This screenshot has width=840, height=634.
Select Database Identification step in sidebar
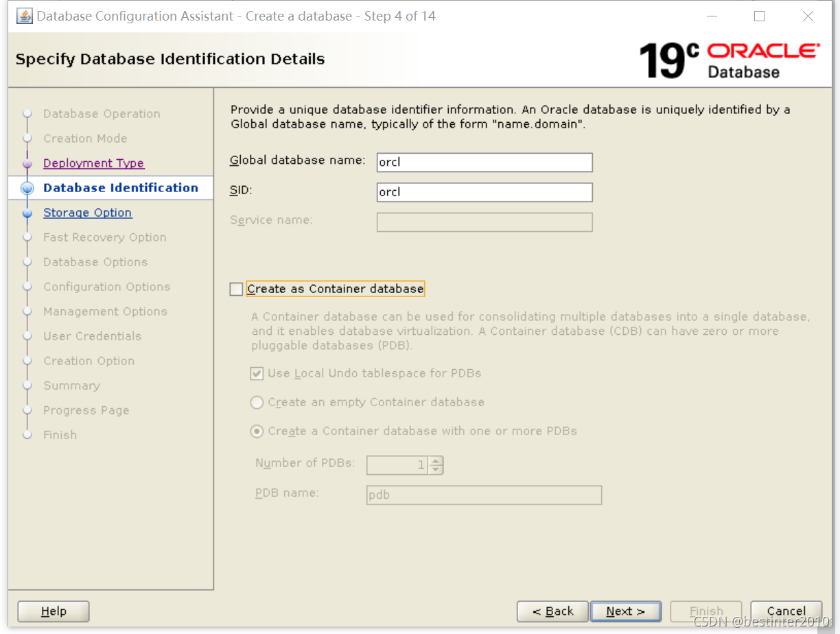coord(120,188)
